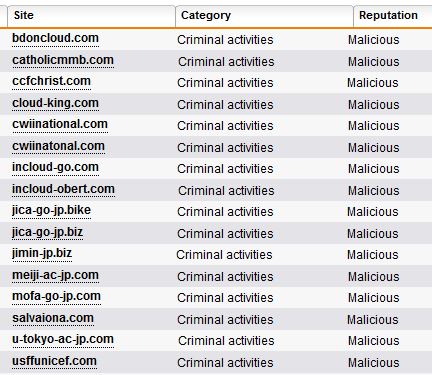The image size is (432, 375).
Task: Open the bdoncloud.com site link
Action: pos(55,38)
